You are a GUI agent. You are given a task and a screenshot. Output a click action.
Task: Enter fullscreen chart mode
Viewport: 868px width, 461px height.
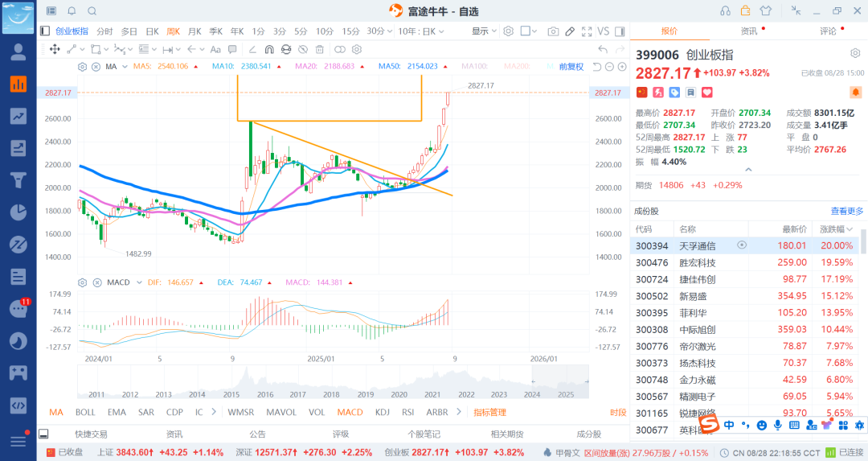tap(587, 31)
